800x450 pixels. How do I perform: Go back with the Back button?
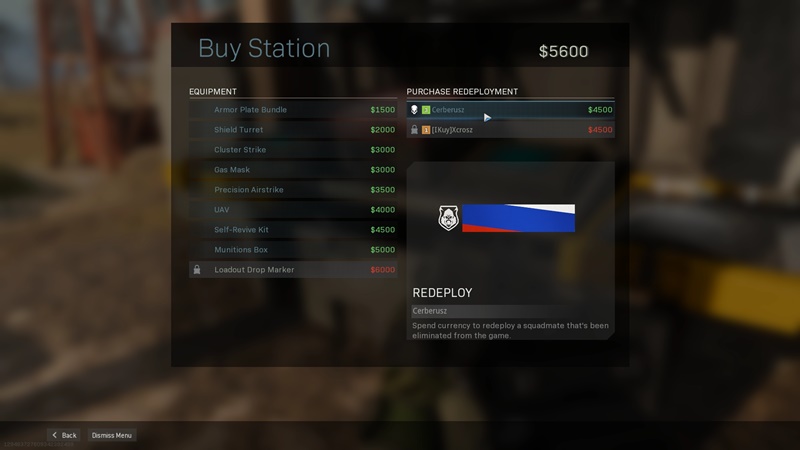click(x=64, y=435)
